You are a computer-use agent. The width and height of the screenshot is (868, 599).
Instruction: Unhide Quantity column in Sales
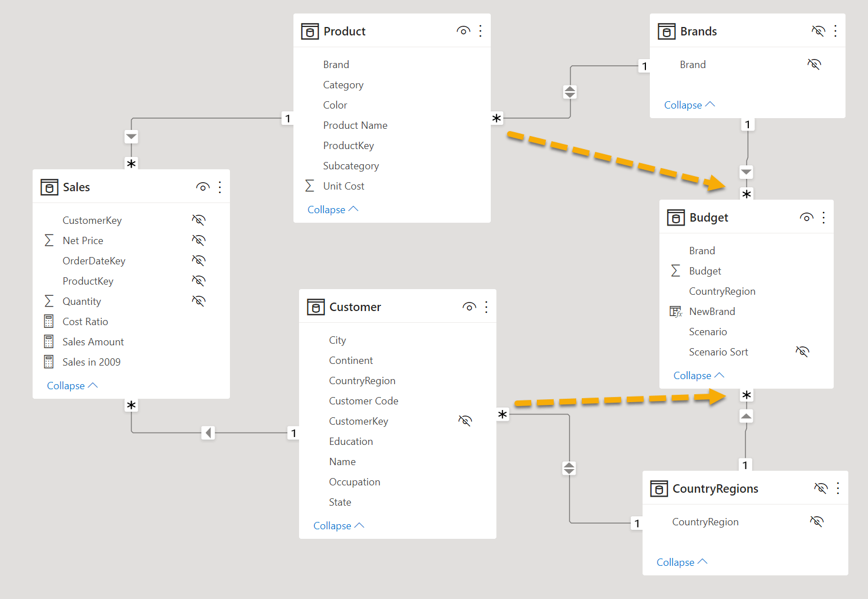pos(198,301)
